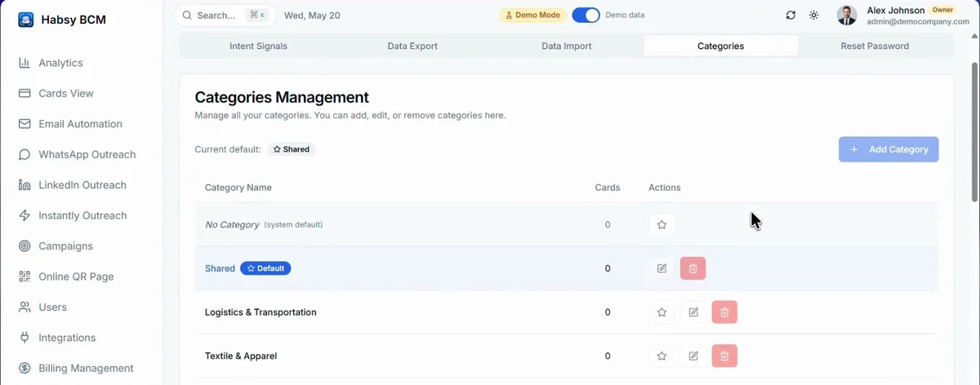Click the Add Category button
The height and width of the screenshot is (385, 980).
click(x=889, y=149)
